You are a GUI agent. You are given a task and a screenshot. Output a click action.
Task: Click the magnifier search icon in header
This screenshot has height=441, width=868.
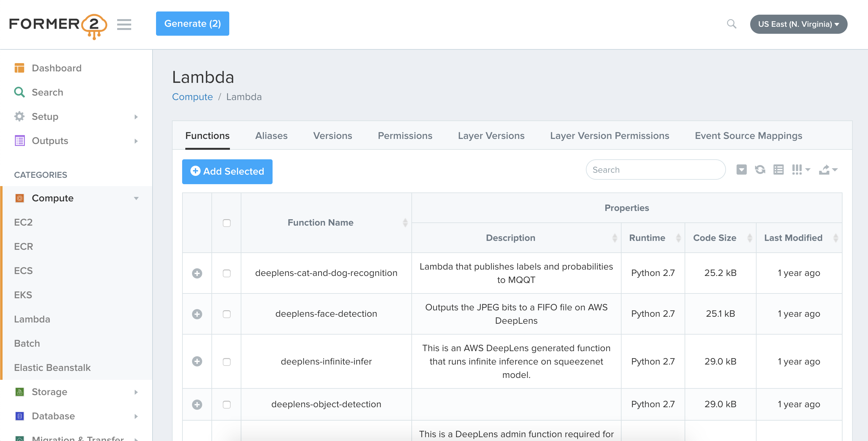[731, 24]
